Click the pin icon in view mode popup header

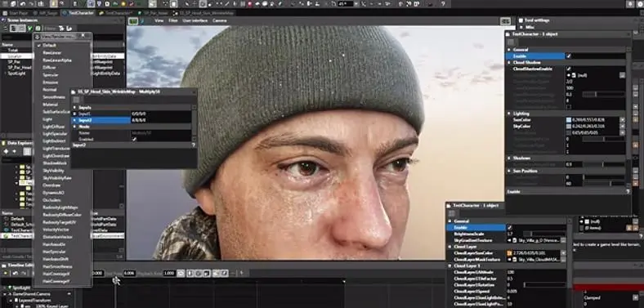(83, 36)
